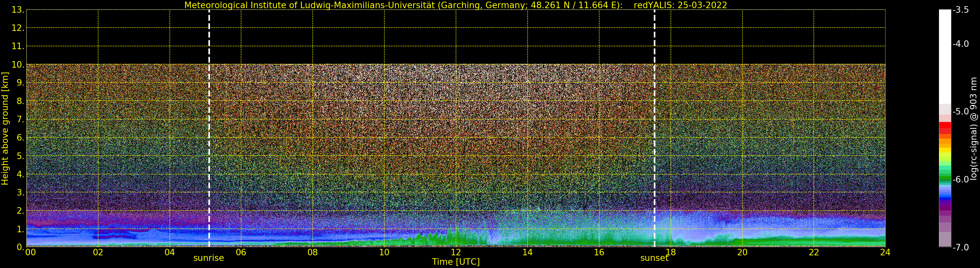Click the height axis tick '5.'

pos(21,156)
